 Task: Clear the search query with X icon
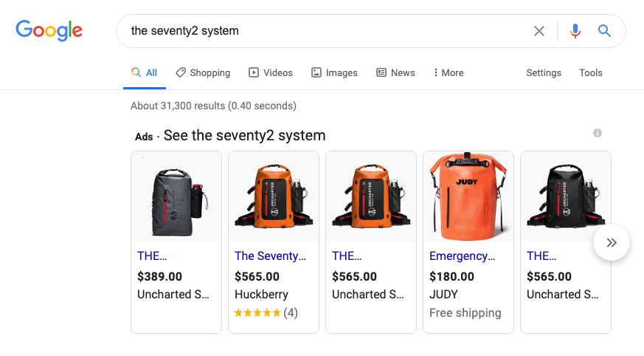tap(539, 31)
